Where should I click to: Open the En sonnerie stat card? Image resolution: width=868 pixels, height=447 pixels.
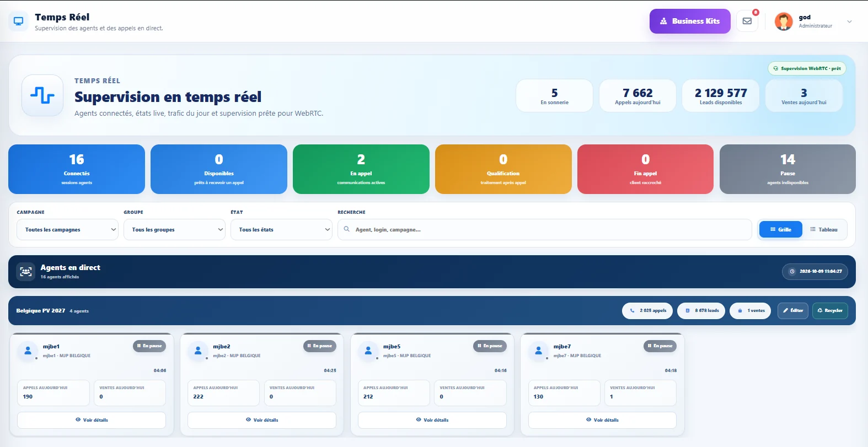click(554, 96)
